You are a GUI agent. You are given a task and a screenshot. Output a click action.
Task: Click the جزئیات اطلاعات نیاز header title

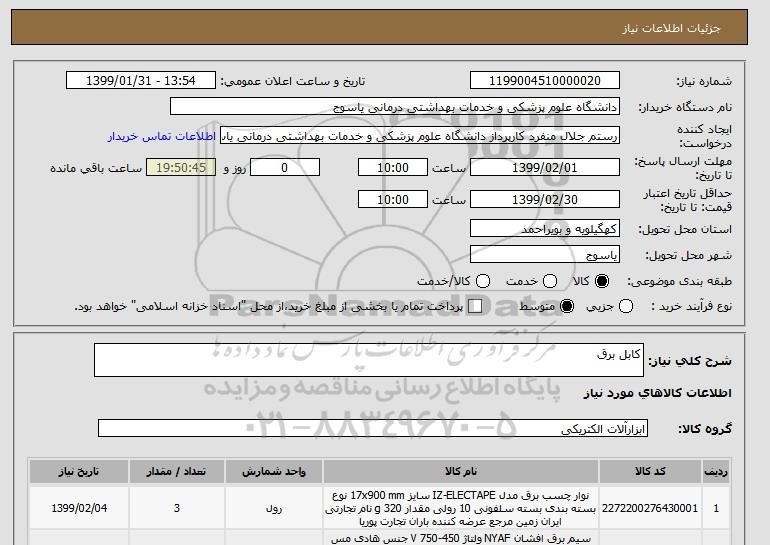click(671, 28)
